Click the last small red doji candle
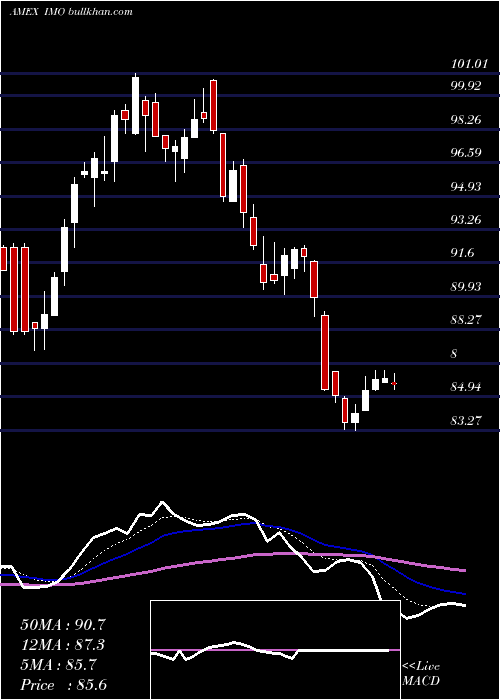 [x=394, y=383]
